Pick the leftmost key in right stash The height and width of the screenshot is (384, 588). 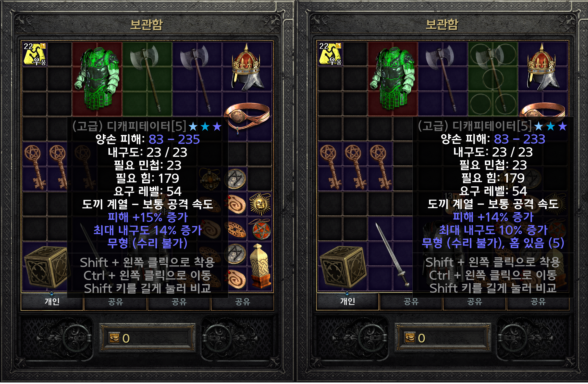[330, 167]
